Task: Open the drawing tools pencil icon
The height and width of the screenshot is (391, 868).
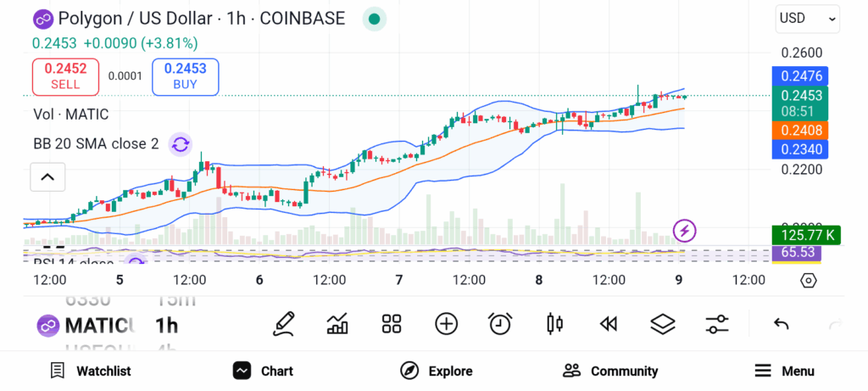Action: 284,323
